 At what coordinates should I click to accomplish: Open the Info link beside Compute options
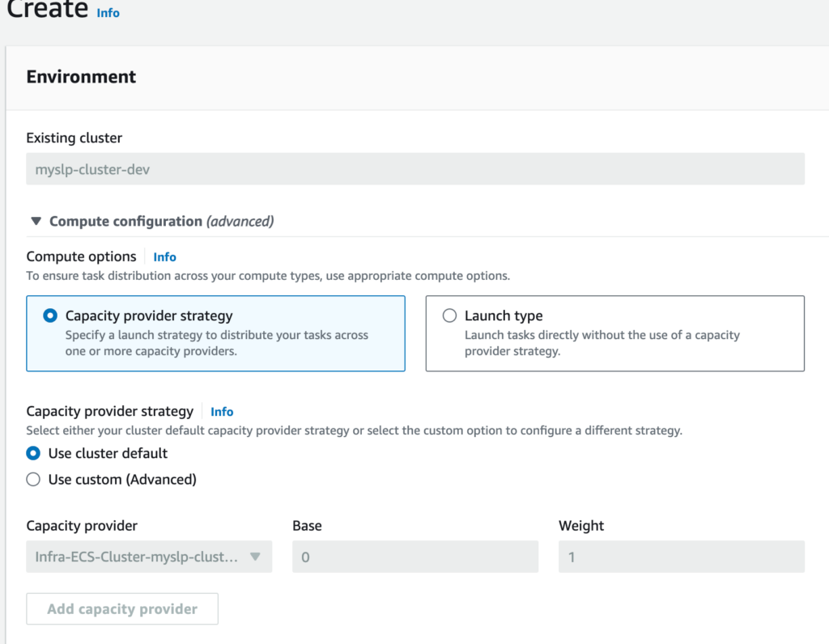[164, 256]
